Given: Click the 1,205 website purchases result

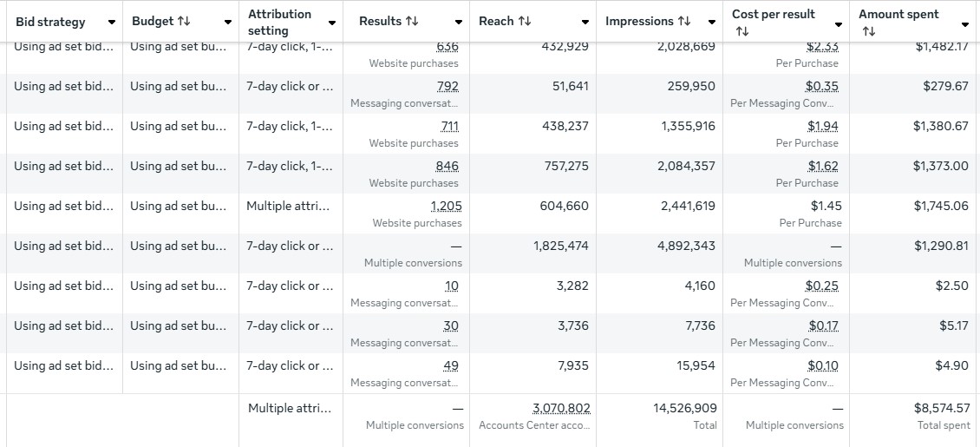Looking at the screenshot, I should [446, 207].
